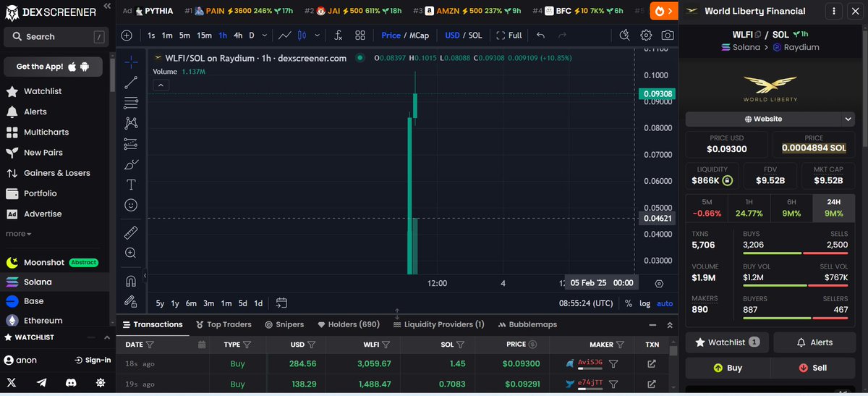
Task: Focus the Search input field
Action: pos(55,36)
